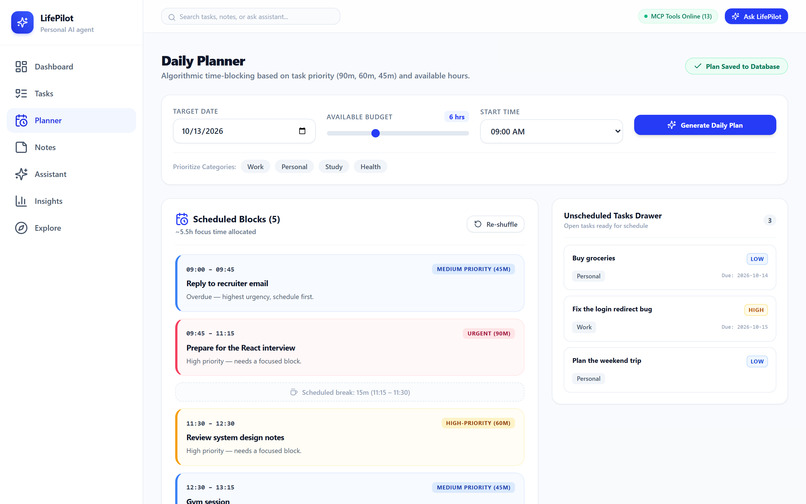Click the Buy groceries unscheduled task card

tap(670, 267)
